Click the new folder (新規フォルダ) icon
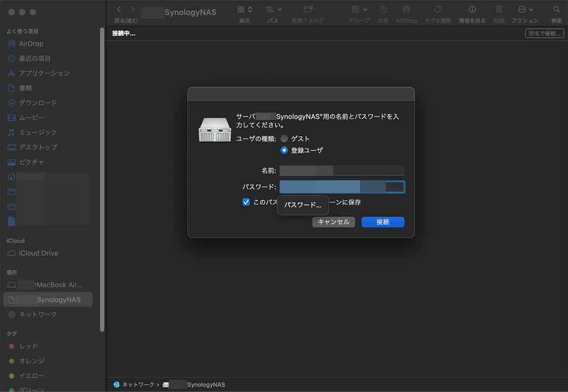This screenshot has width=568, height=392. pyautogui.click(x=308, y=9)
